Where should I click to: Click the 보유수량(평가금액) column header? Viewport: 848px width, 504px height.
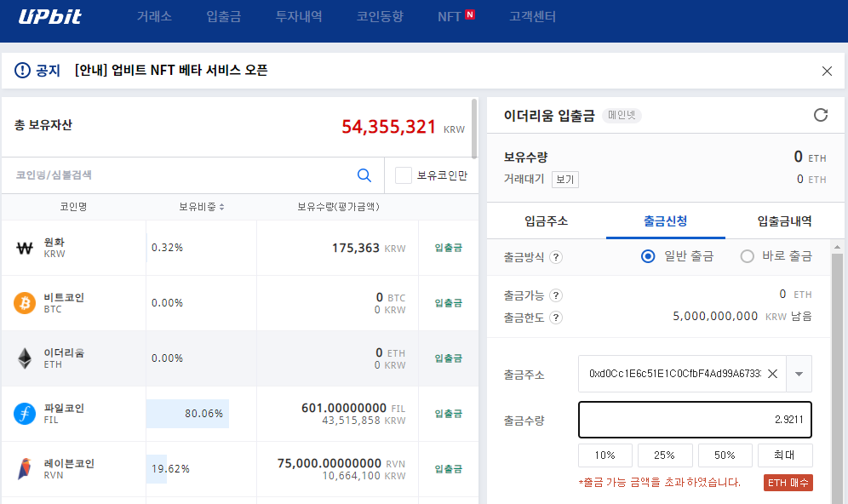pos(338,207)
